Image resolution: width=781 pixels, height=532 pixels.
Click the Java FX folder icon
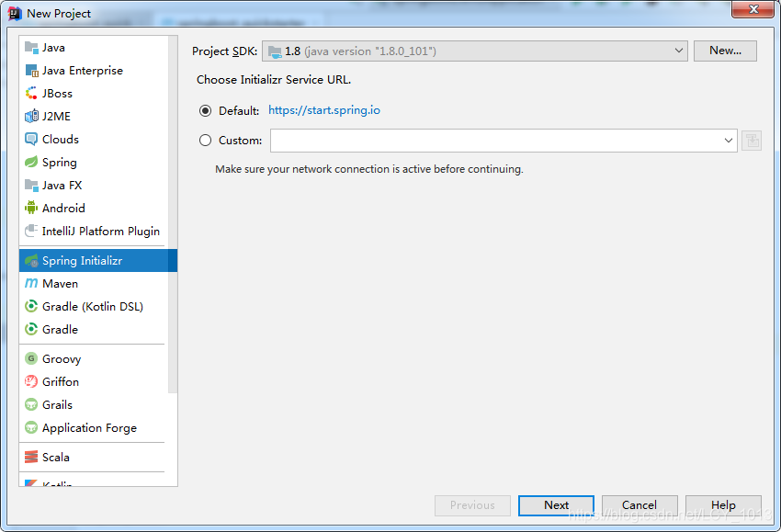[x=31, y=186]
